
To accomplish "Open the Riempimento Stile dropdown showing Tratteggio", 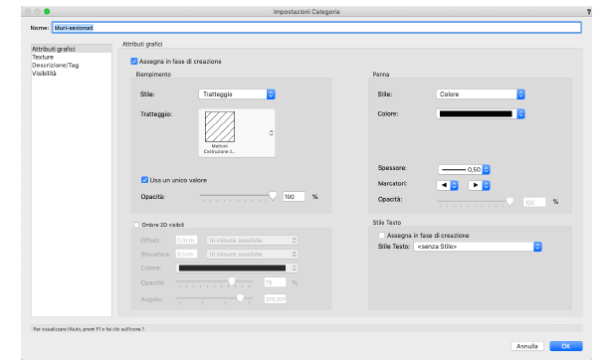I will click(237, 94).
